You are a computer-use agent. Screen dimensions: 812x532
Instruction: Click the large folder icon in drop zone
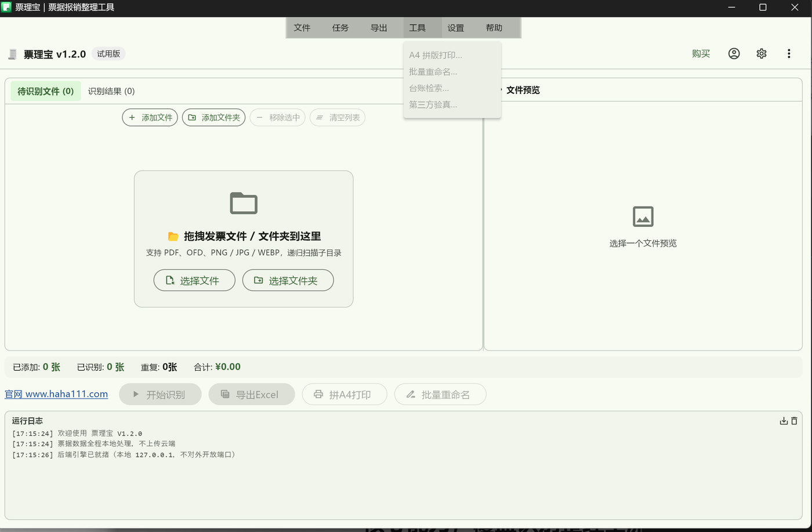(x=244, y=203)
